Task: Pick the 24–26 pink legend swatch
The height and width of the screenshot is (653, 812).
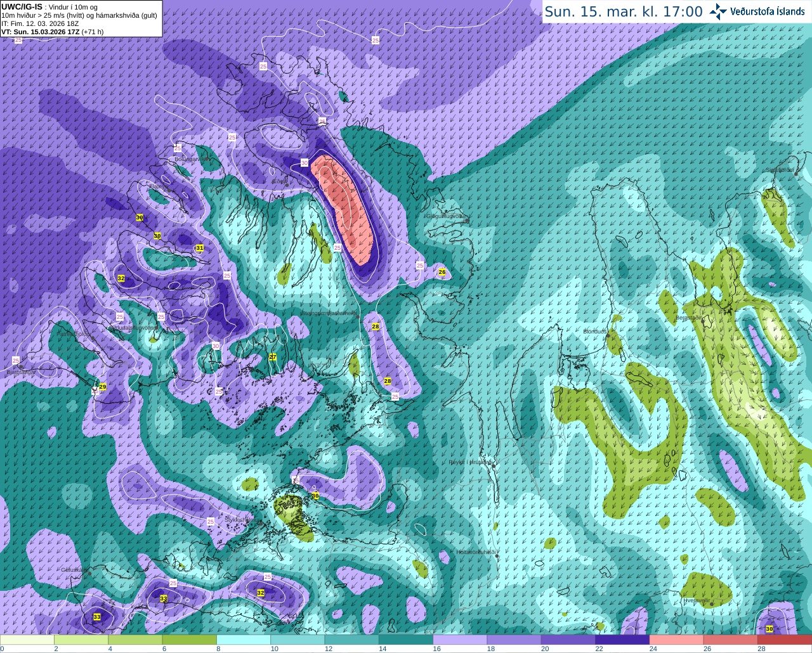Action: tap(677, 640)
